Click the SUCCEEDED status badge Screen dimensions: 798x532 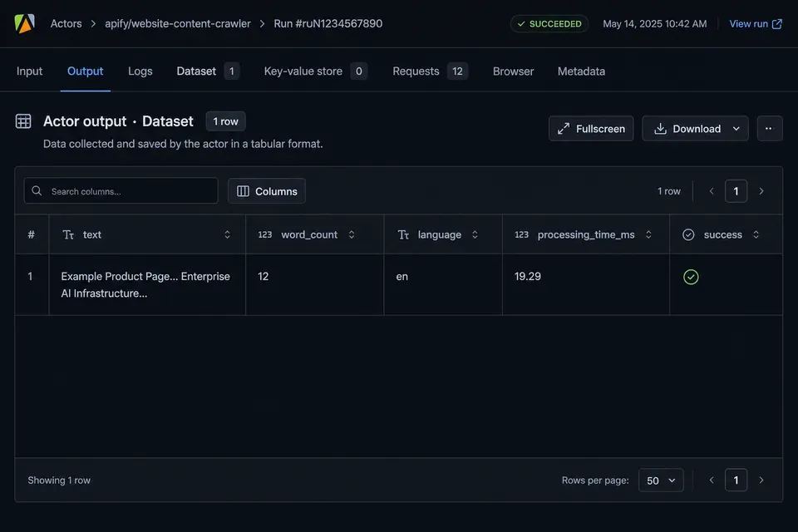[x=549, y=24]
